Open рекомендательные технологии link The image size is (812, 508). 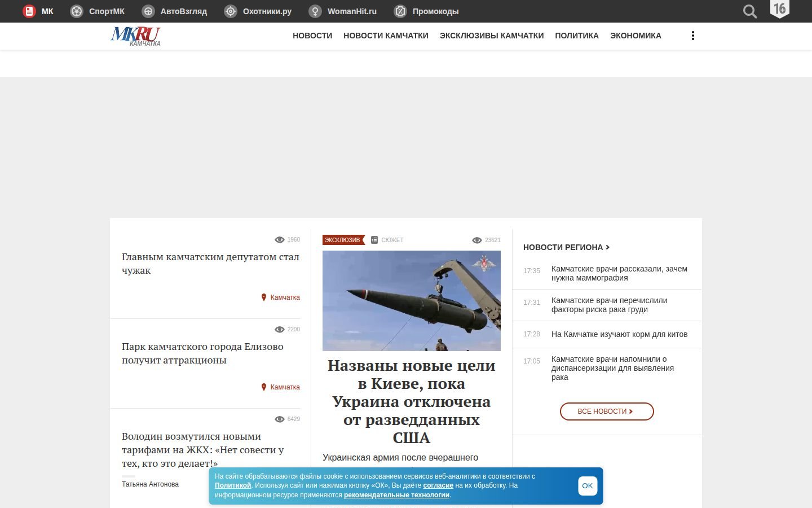(397, 495)
